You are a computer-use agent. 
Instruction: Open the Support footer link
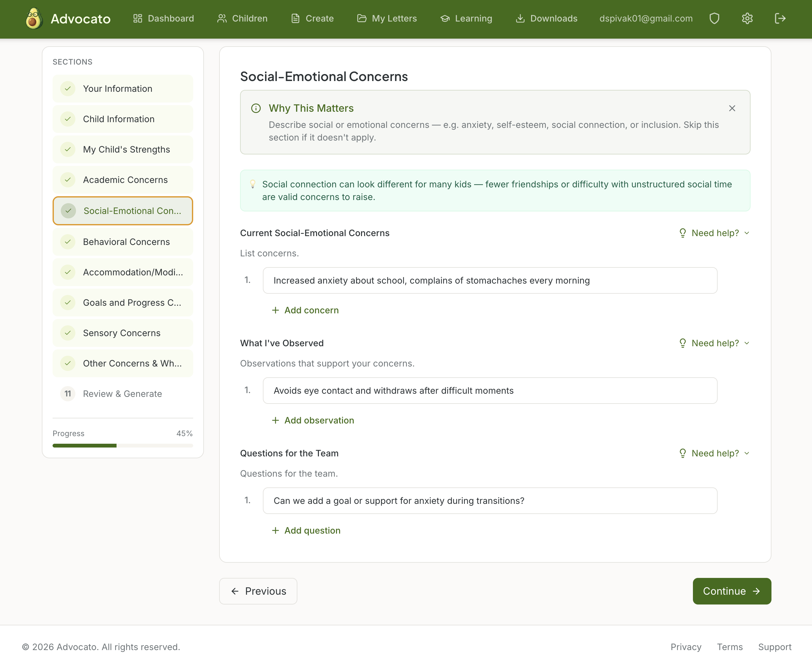(x=775, y=647)
